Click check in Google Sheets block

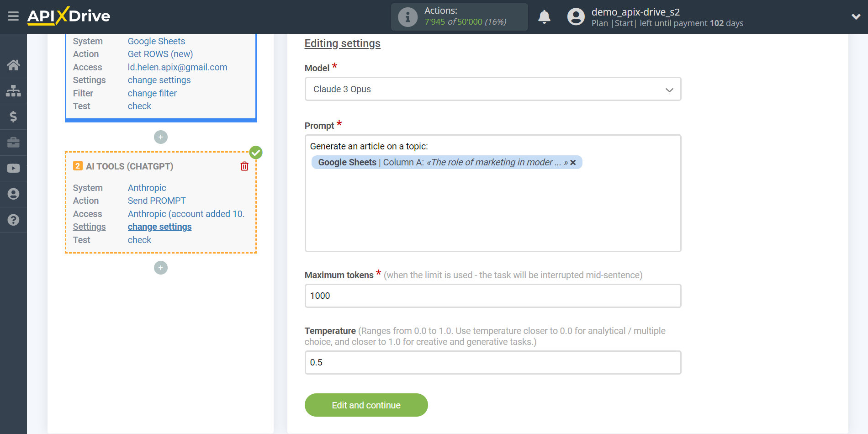(139, 106)
